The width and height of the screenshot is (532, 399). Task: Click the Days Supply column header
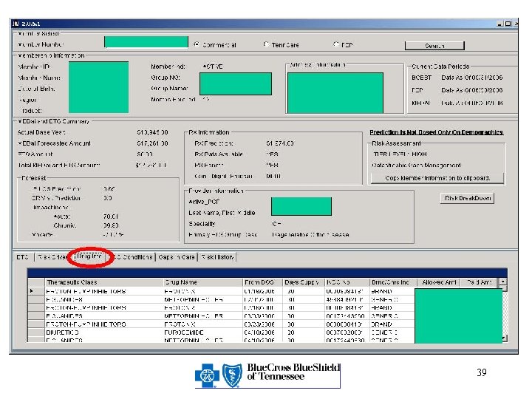tap(304, 282)
